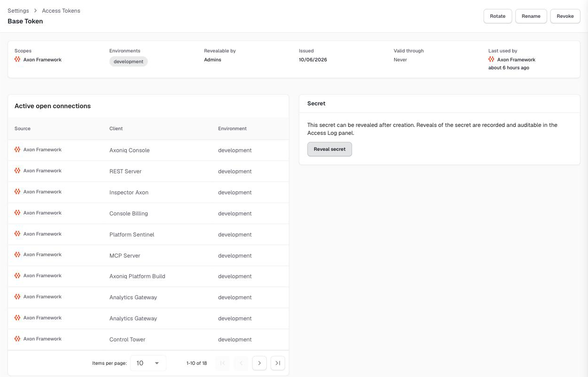Click the development environment chip
Image resolution: width=588 pixels, height=377 pixels.
point(129,61)
